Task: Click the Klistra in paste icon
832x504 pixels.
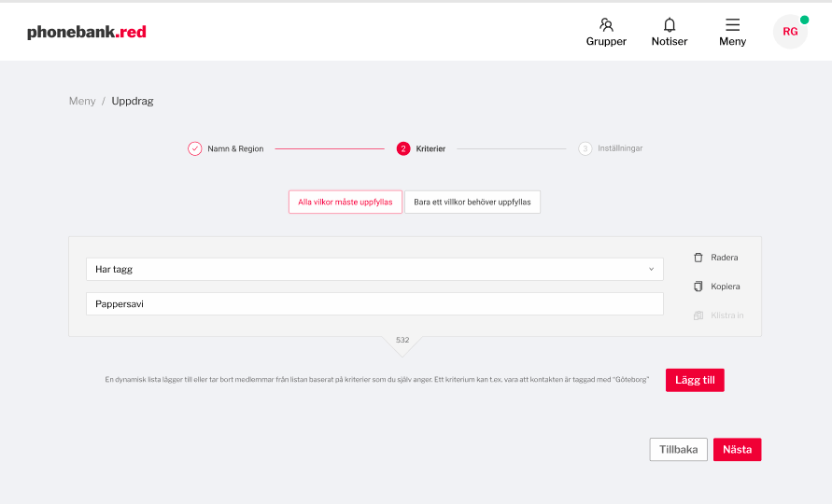Action: coord(698,315)
